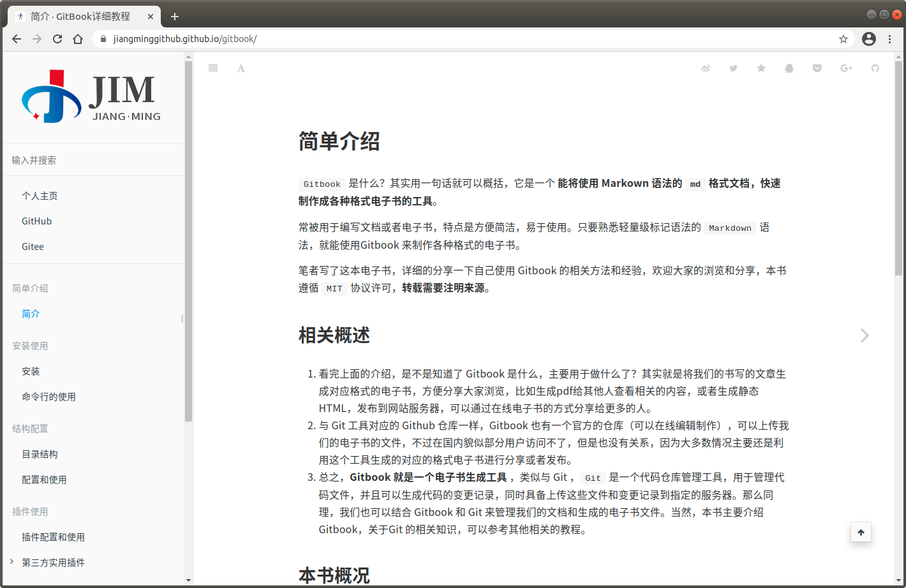The image size is (906, 588).
Task: Click the 转载需要注明来源 bold text
Action: 443,288
